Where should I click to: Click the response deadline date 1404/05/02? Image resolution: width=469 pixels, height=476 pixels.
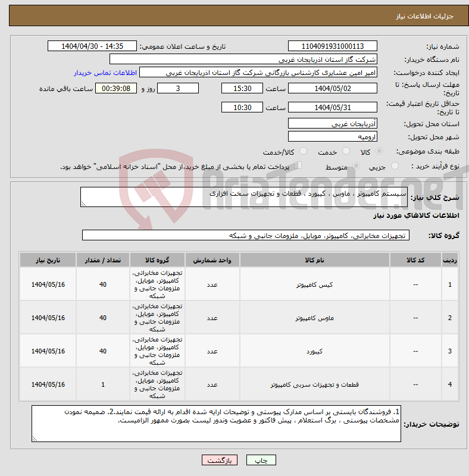click(x=332, y=88)
